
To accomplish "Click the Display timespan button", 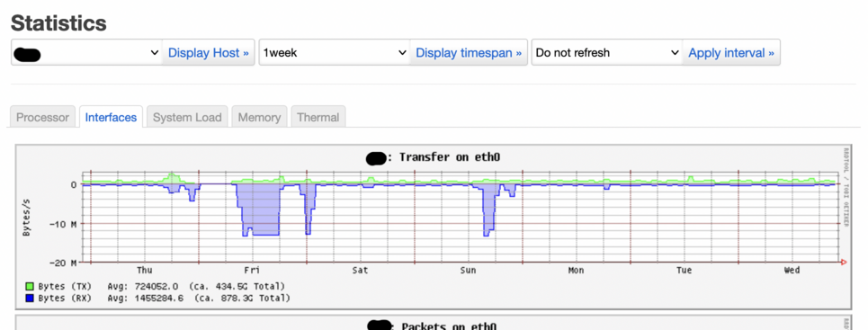I will (x=469, y=52).
